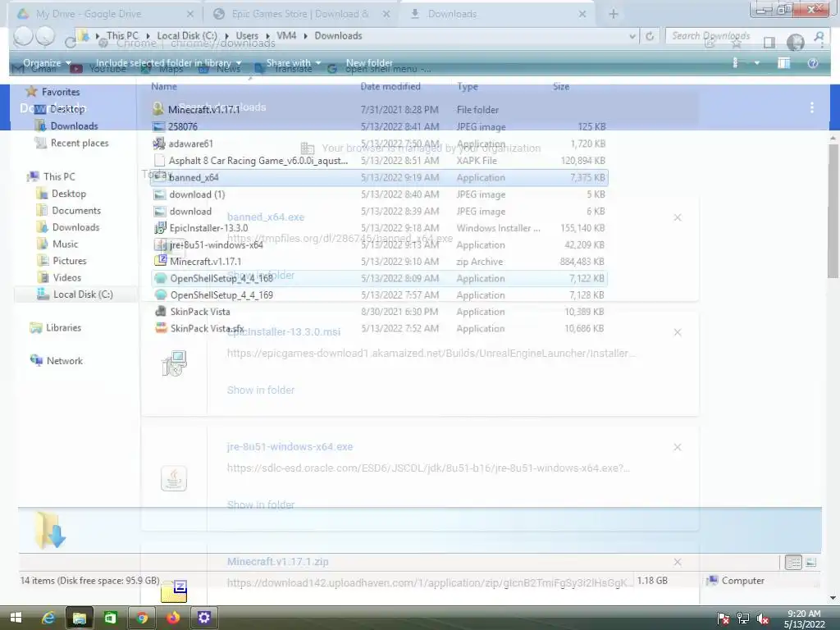Switch to large icons view in status bar

pyautogui.click(x=811, y=562)
